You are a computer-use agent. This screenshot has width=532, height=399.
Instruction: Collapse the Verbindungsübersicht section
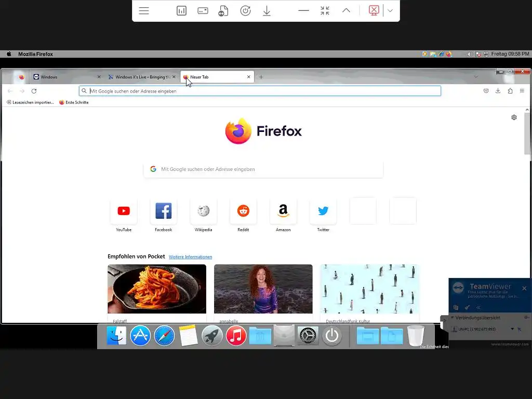452,317
